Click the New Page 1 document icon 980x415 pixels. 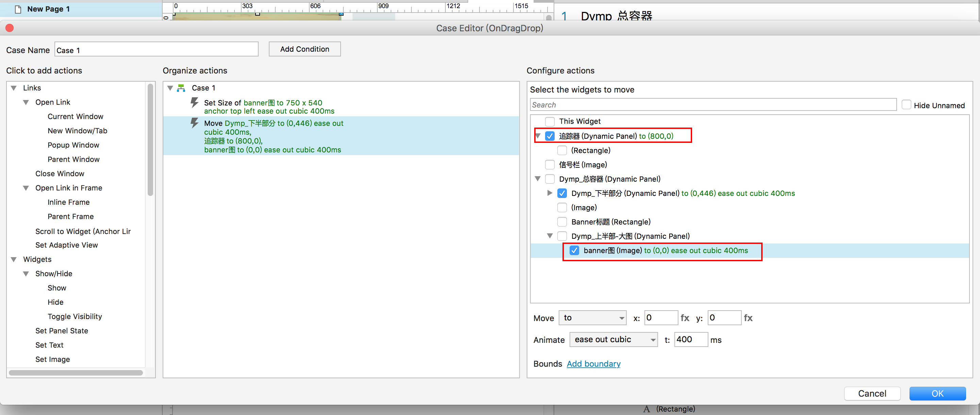pyautogui.click(x=17, y=9)
